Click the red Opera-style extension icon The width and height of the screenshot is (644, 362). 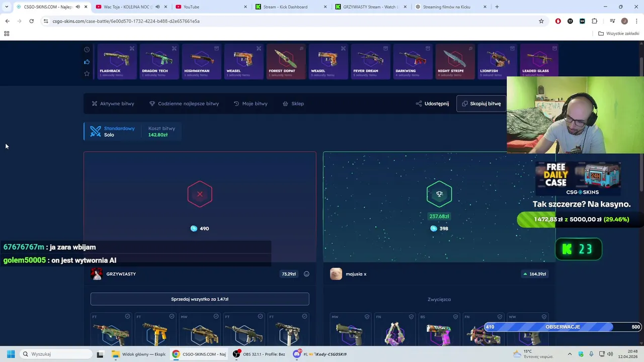coord(558,21)
